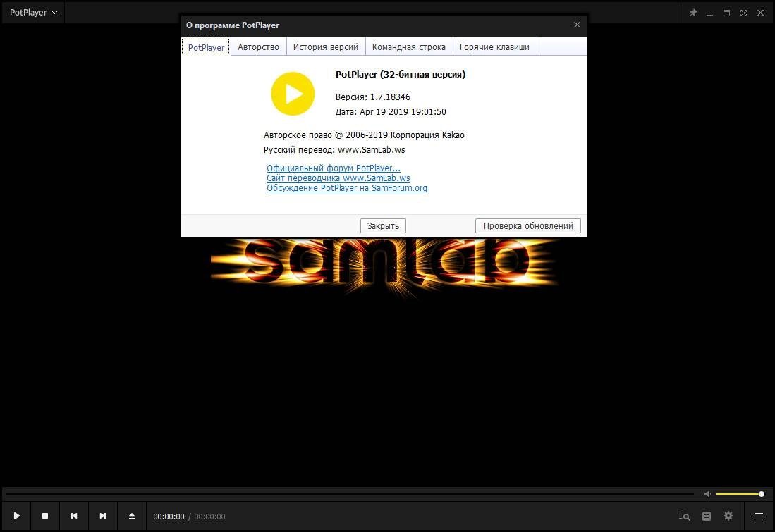Open the Сайт переводчика www.SamLab.ws link

tap(338, 178)
